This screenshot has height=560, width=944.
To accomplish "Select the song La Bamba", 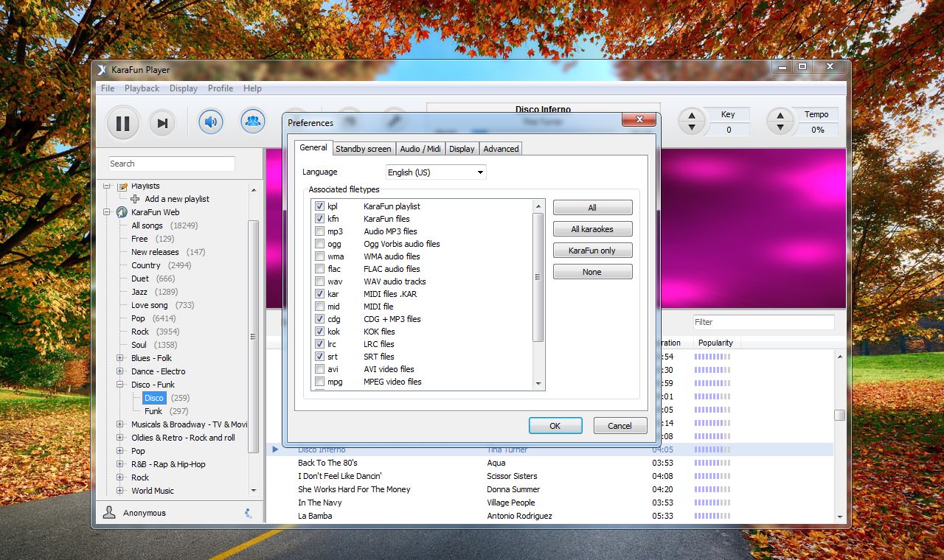I will click(x=315, y=516).
